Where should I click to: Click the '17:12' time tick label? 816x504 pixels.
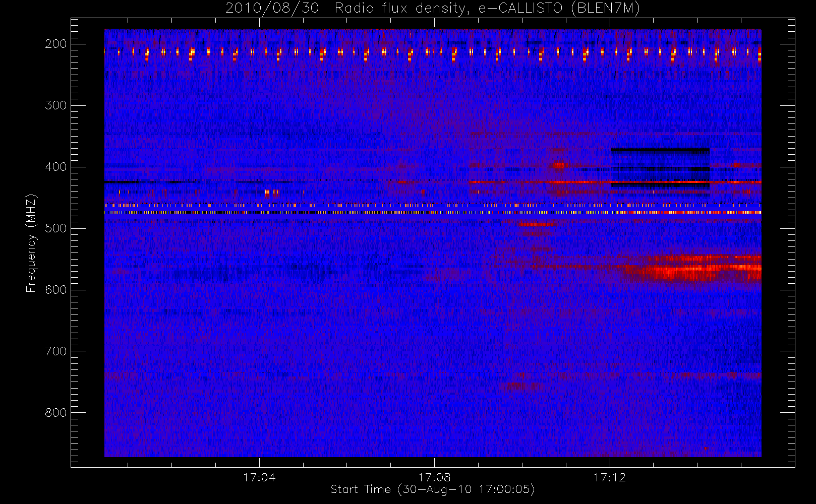pyautogui.click(x=610, y=477)
